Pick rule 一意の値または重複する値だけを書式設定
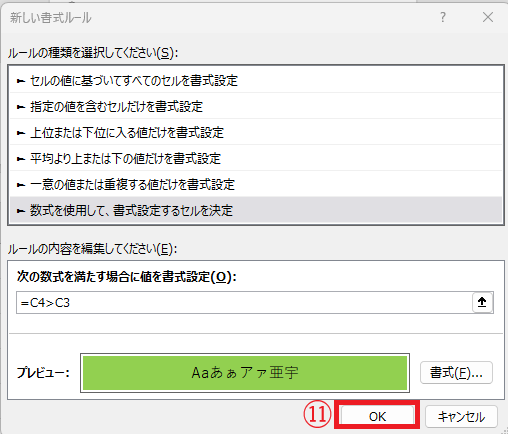This screenshot has width=508, height=434. pyautogui.click(x=256, y=184)
